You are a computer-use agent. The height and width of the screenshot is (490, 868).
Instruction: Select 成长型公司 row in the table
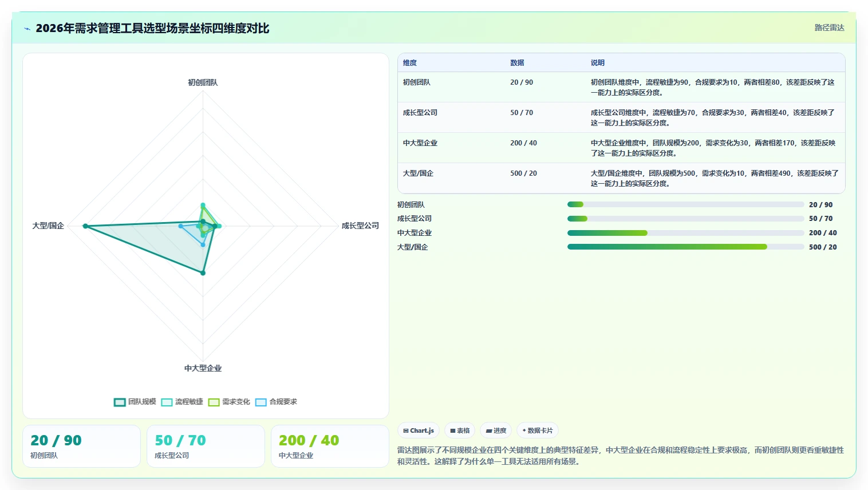621,117
